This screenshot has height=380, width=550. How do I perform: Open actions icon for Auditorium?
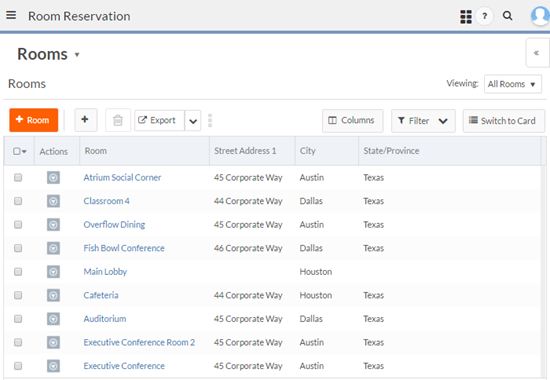click(53, 319)
